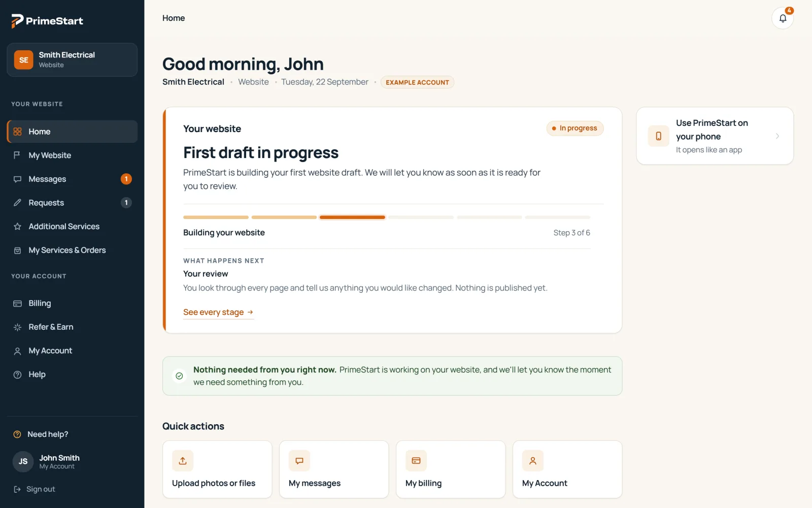The height and width of the screenshot is (508, 812).
Task: Click the Requests count badge showing 1
Action: [126, 203]
